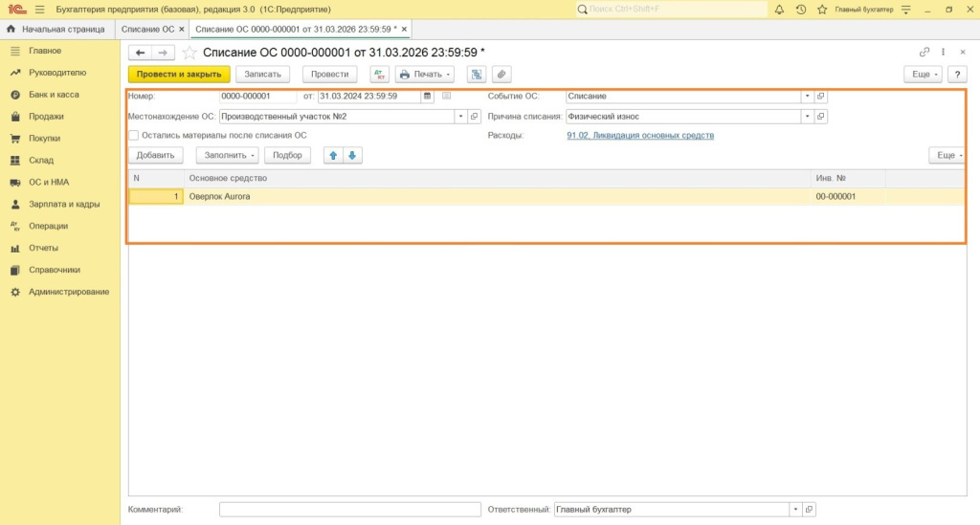Open the history clock icon in the top bar
This screenshot has width=980, height=525.
tap(801, 10)
